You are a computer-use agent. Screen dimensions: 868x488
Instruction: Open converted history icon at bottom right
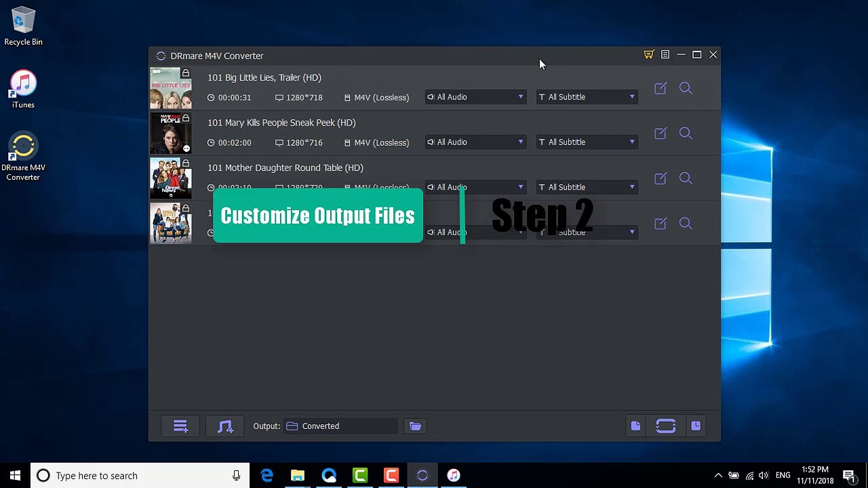(x=696, y=426)
